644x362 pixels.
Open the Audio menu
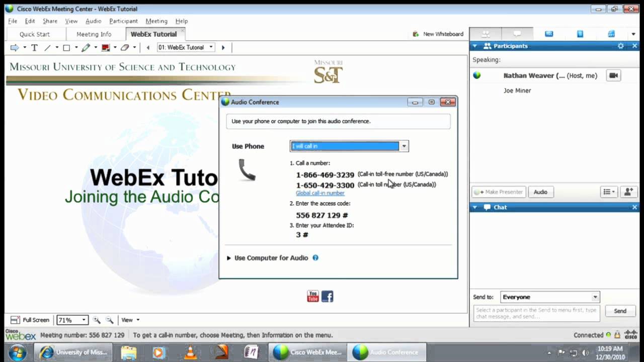click(x=93, y=21)
